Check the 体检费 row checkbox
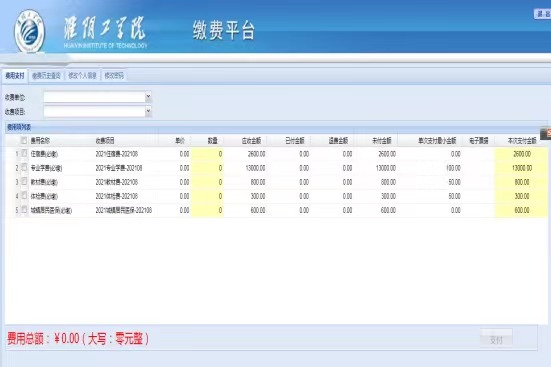The image size is (551, 367). pos(24,195)
